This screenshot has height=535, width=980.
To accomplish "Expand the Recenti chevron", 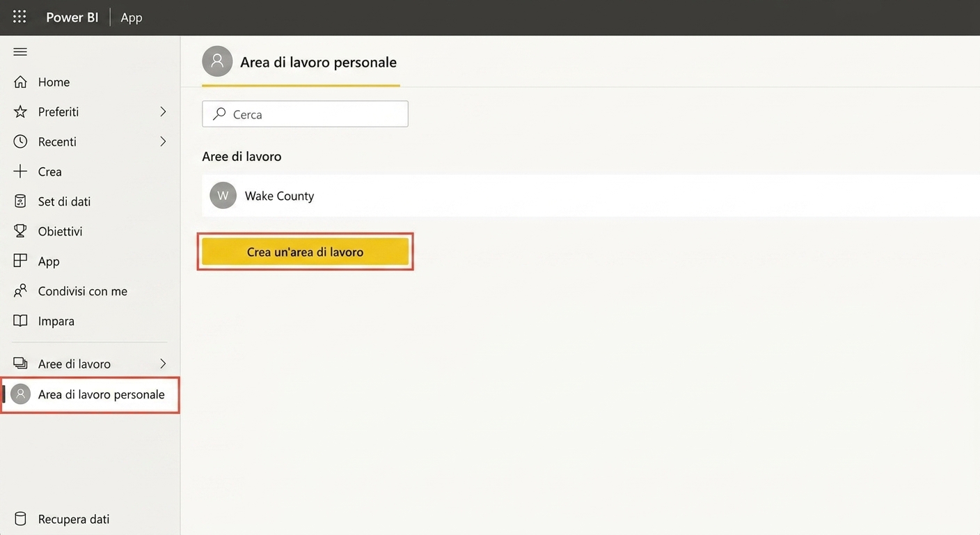I will click(x=163, y=141).
